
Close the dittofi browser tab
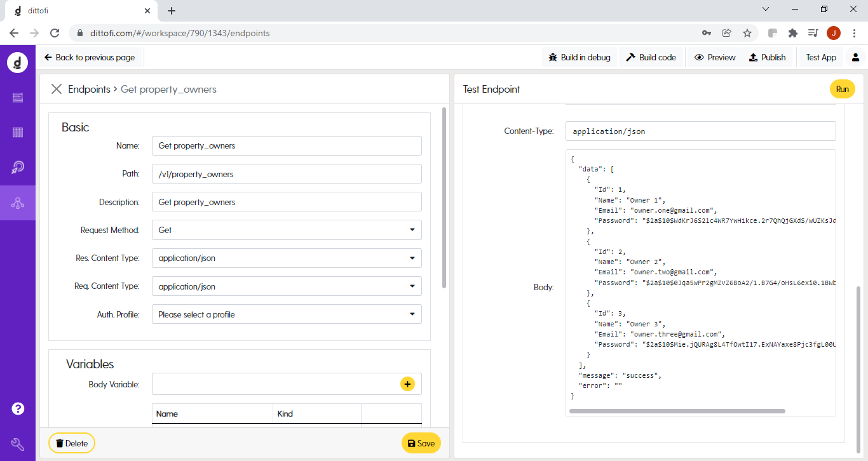point(147,11)
